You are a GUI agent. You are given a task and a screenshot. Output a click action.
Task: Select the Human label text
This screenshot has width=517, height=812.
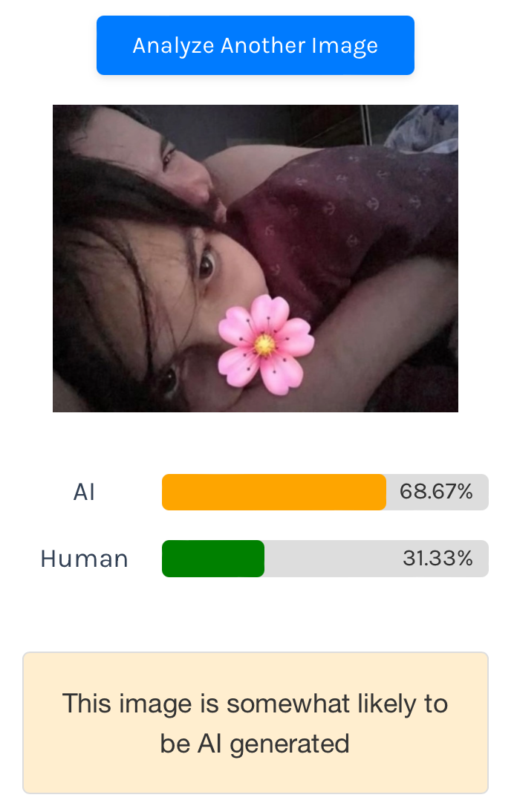point(85,559)
